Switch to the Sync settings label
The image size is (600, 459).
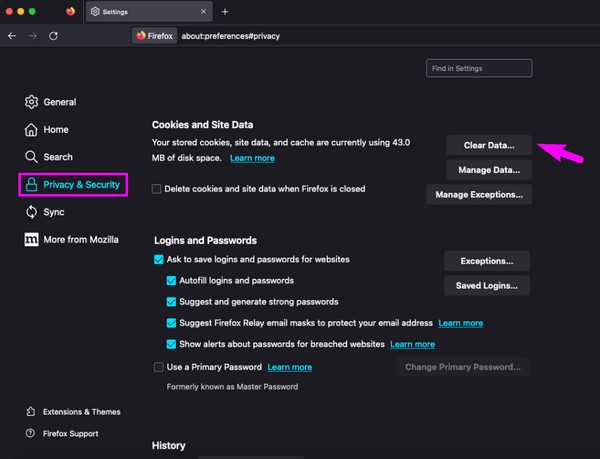pyautogui.click(x=54, y=212)
